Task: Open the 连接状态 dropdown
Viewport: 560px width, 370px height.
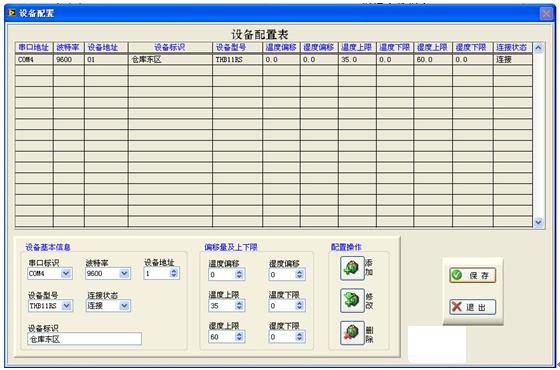Action: [124, 306]
